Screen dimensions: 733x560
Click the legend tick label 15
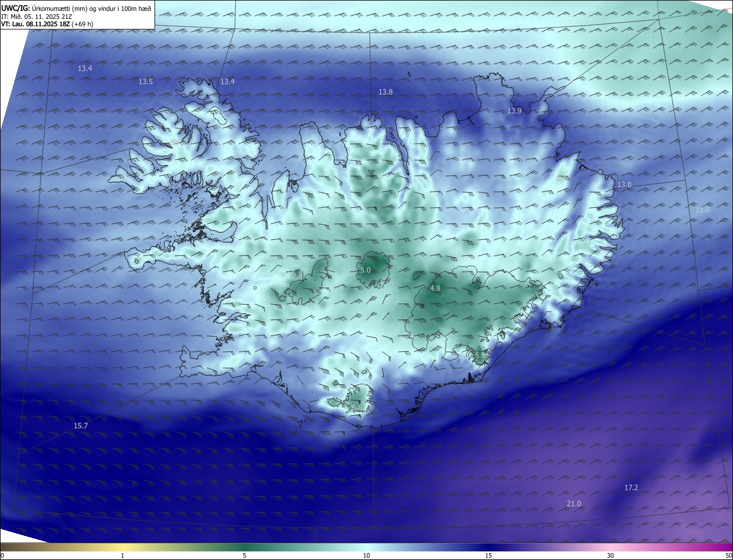[488, 556]
